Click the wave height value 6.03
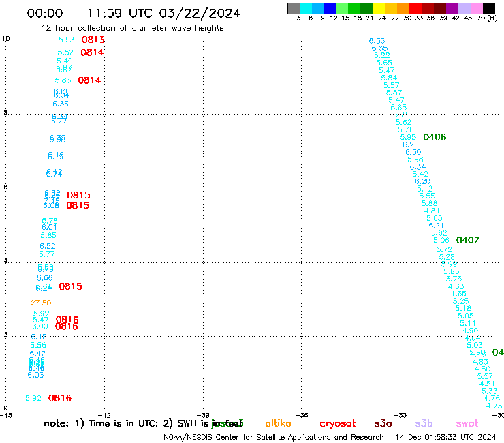Image resolution: width=504 pixels, height=443 pixels. [35, 375]
